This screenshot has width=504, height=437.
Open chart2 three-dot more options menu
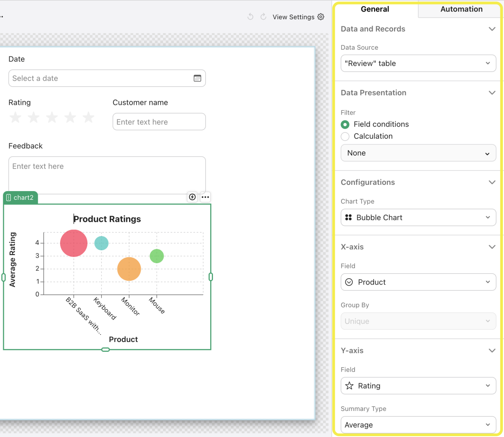(x=205, y=197)
